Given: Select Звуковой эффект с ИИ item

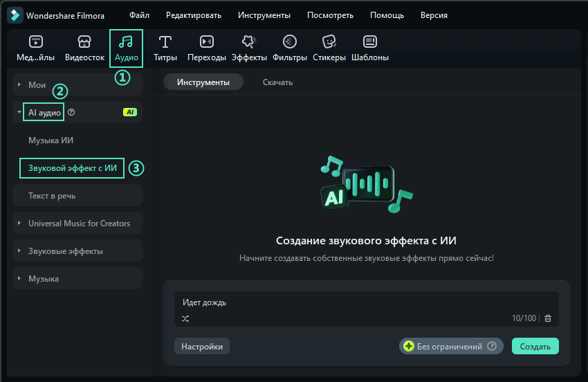Looking at the screenshot, I should coord(72,168).
